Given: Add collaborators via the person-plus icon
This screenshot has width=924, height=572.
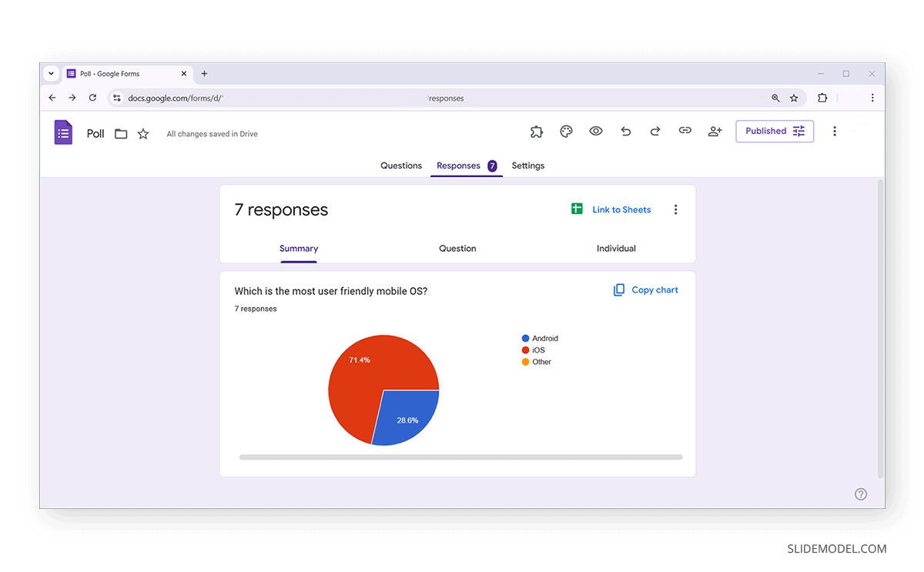Looking at the screenshot, I should point(715,132).
